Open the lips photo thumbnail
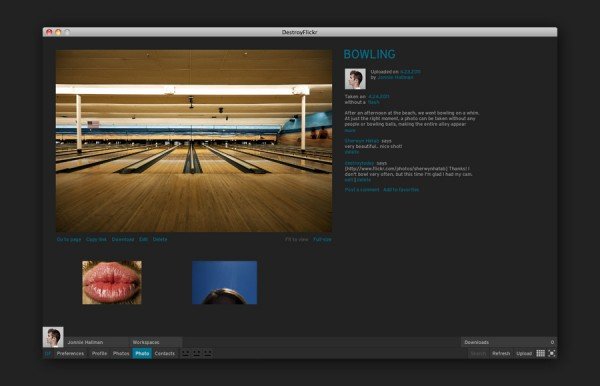Screen dimensions: 600x386 (112, 283)
